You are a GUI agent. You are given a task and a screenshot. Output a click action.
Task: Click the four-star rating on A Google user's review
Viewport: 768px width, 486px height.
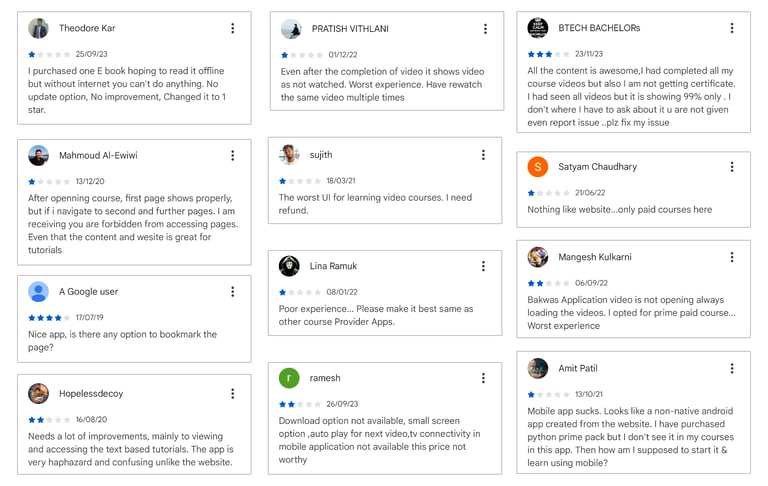coord(50,318)
